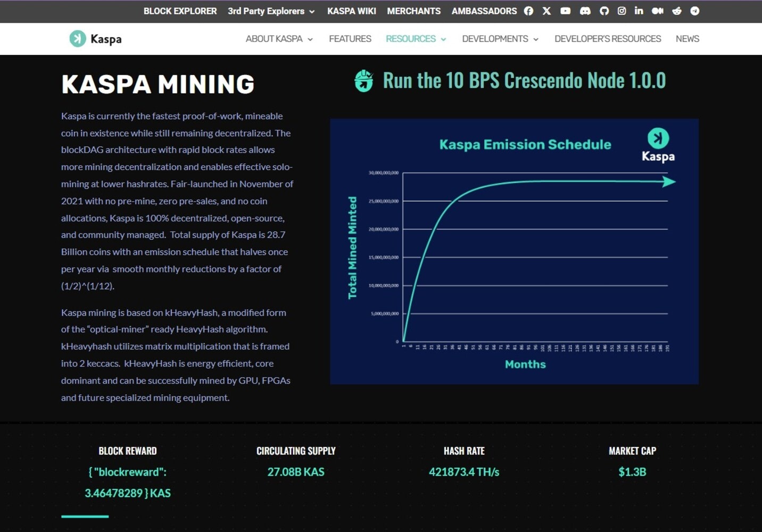The image size is (762, 532).
Task: Expand the Developments dropdown
Action: pos(500,39)
